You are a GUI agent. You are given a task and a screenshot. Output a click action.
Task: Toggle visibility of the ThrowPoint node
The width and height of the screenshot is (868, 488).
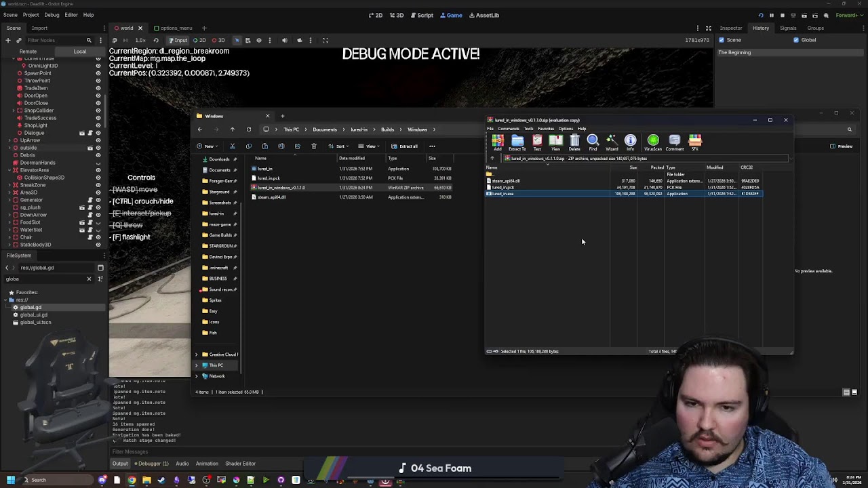click(98, 81)
